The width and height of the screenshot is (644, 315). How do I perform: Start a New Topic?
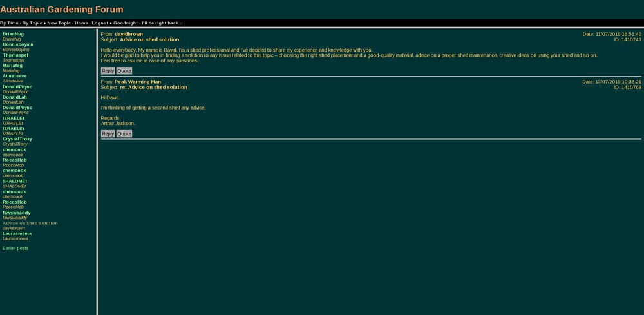point(59,23)
